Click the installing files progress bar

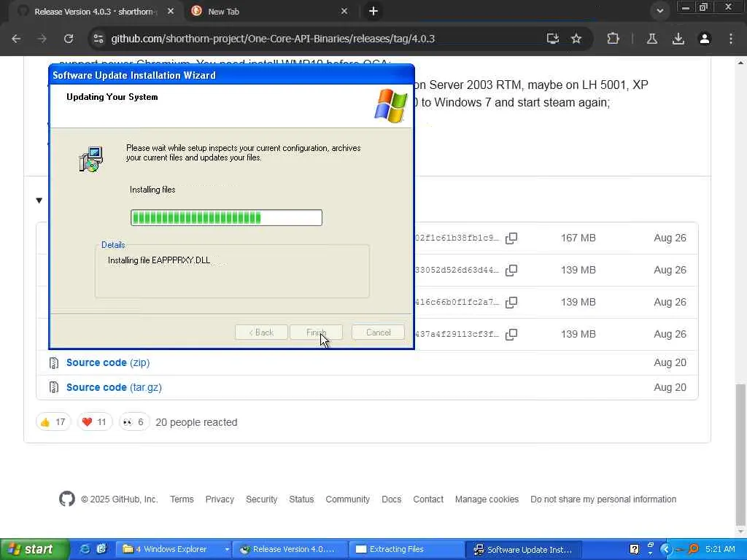(x=226, y=217)
